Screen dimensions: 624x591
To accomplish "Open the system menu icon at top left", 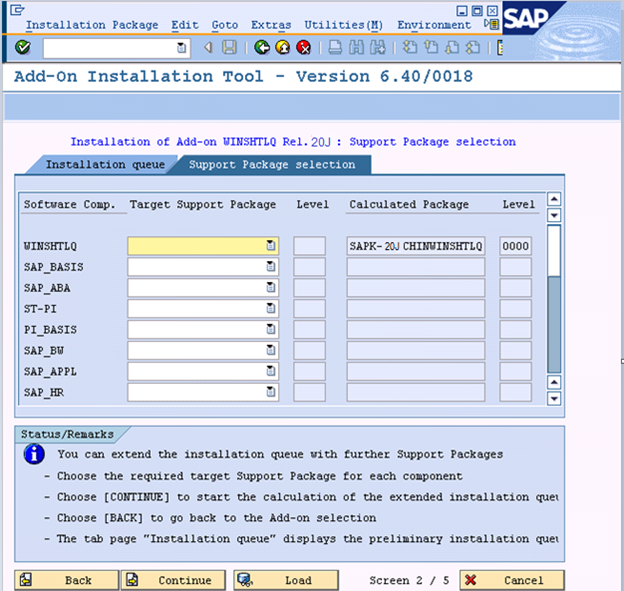I will click(x=17, y=10).
